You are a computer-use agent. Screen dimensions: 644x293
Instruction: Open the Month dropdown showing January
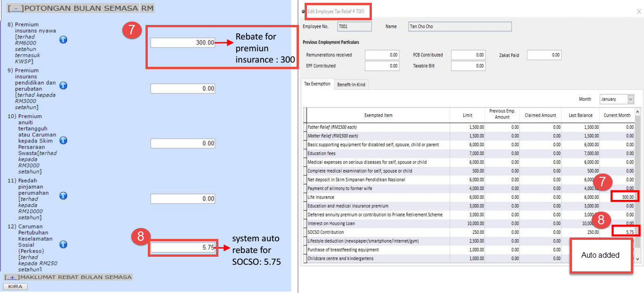tap(617, 99)
